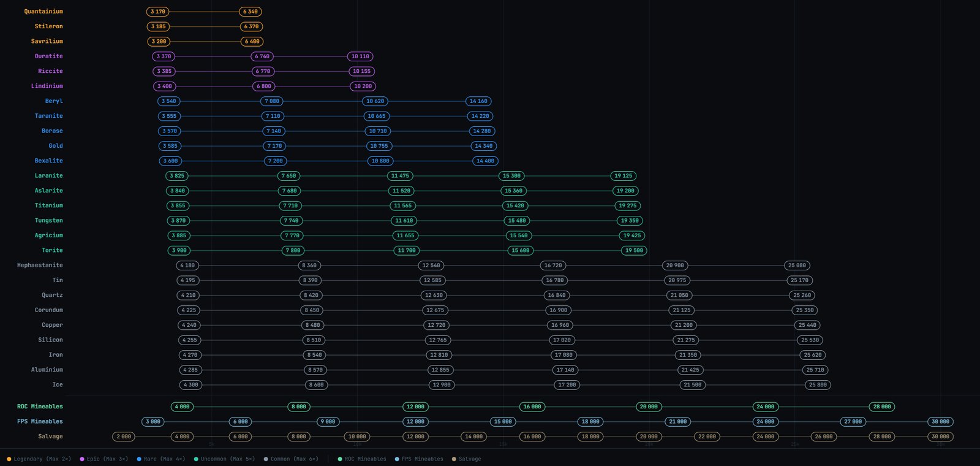Click the orange Legendary legend dot
Image resolution: width=980 pixels, height=466 pixels.
point(9,459)
